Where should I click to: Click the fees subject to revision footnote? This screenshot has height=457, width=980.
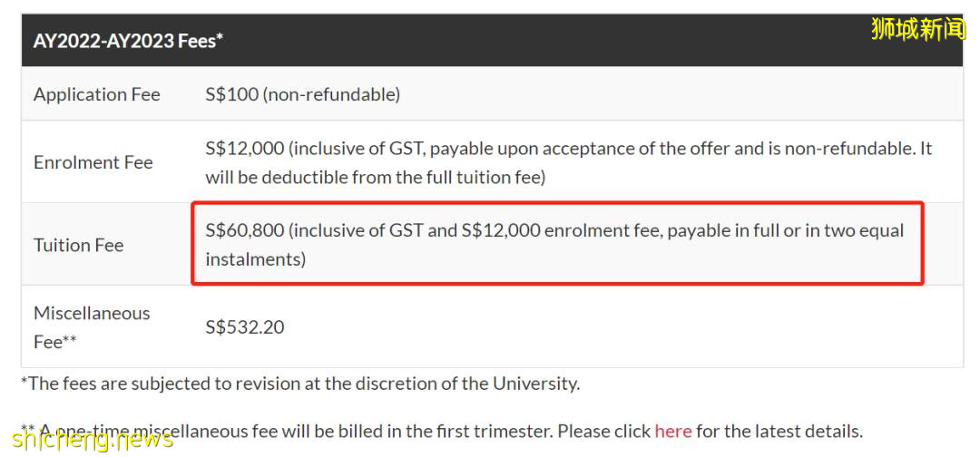(x=300, y=383)
